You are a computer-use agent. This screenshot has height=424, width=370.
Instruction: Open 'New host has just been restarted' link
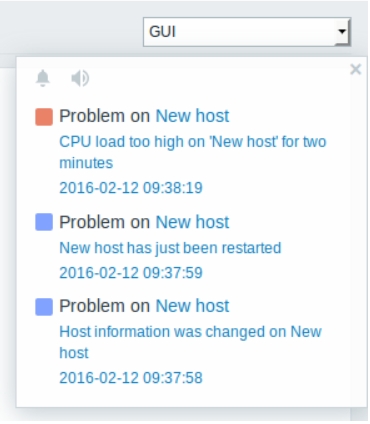pyautogui.click(x=170, y=248)
